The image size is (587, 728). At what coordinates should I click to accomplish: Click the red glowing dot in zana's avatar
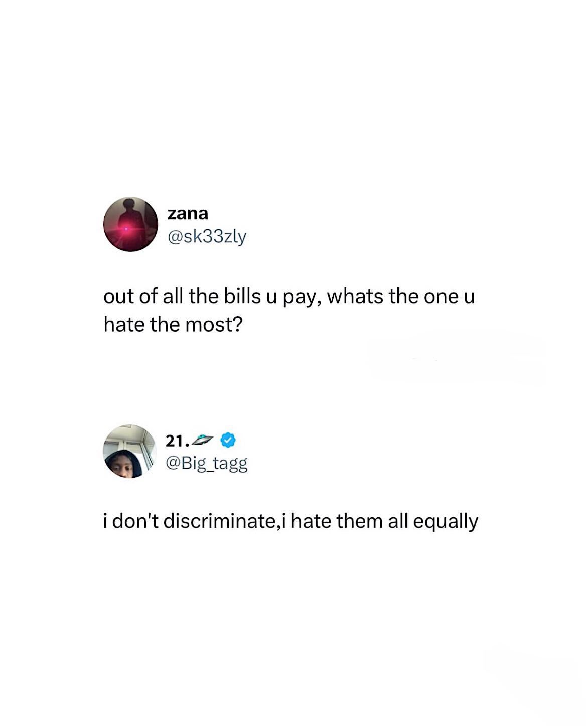point(126,229)
